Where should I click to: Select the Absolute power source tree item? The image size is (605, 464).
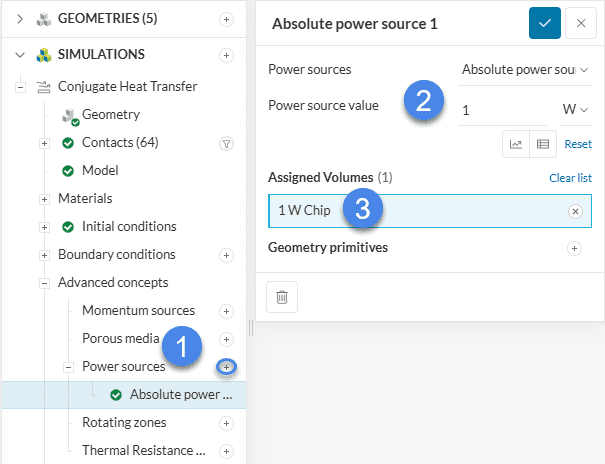point(180,395)
